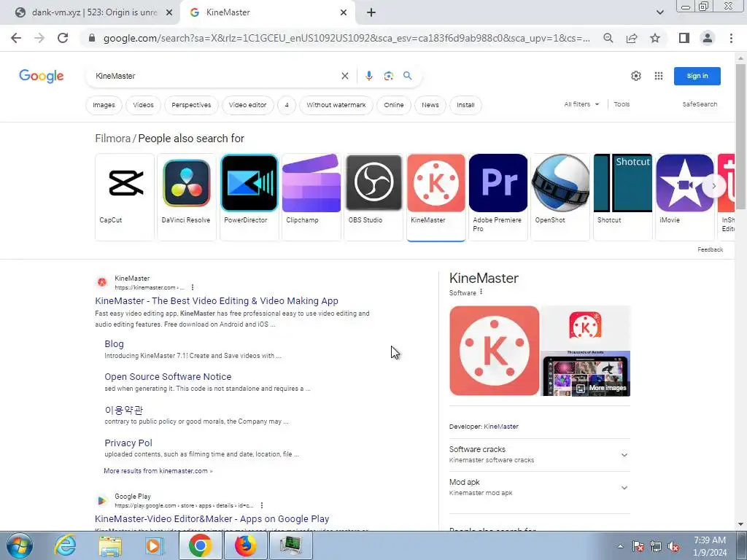Viewport: 747px width, 560px height.
Task: Reload the page with the refresh icon
Action: point(63,38)
